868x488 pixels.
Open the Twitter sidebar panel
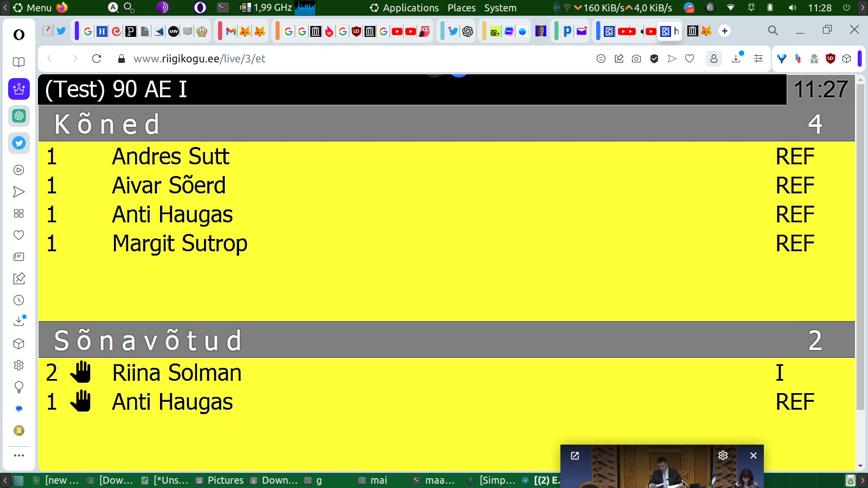[19, 143]
